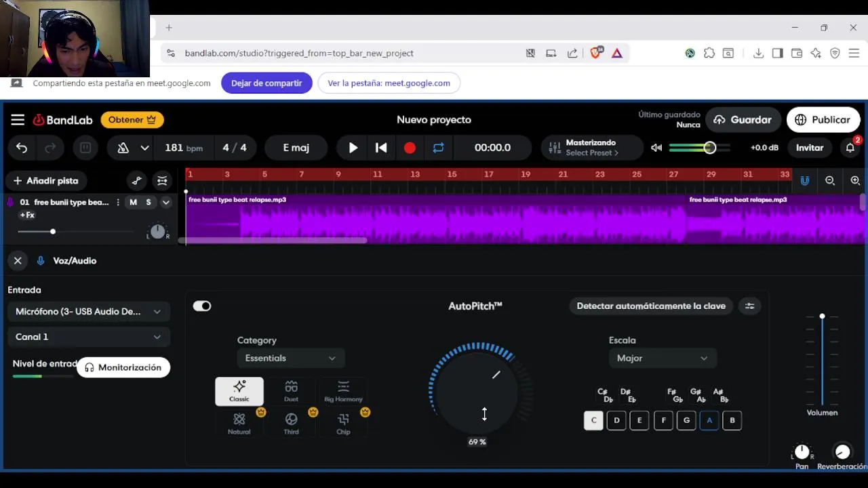Image resolution: width=868 pixels, height=488 pixels.
Task: Close the Voz/Audio panel
Action: (18, 261)
